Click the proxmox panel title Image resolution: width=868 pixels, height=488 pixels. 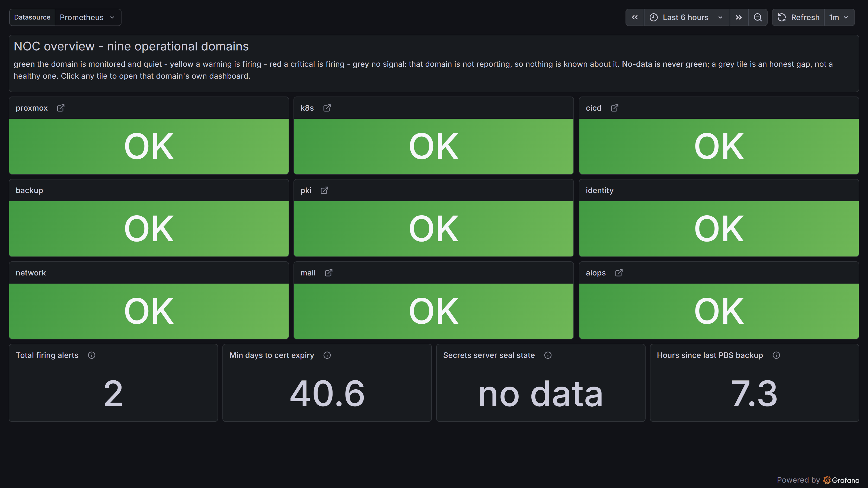pyautogui.click(x=32, y=108)
